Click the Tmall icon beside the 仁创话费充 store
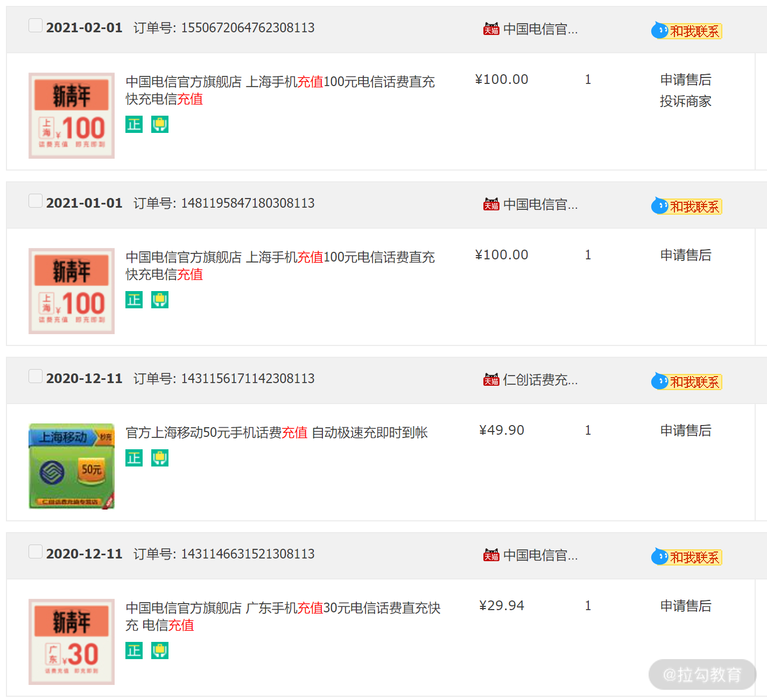 [x=491, y=380]
